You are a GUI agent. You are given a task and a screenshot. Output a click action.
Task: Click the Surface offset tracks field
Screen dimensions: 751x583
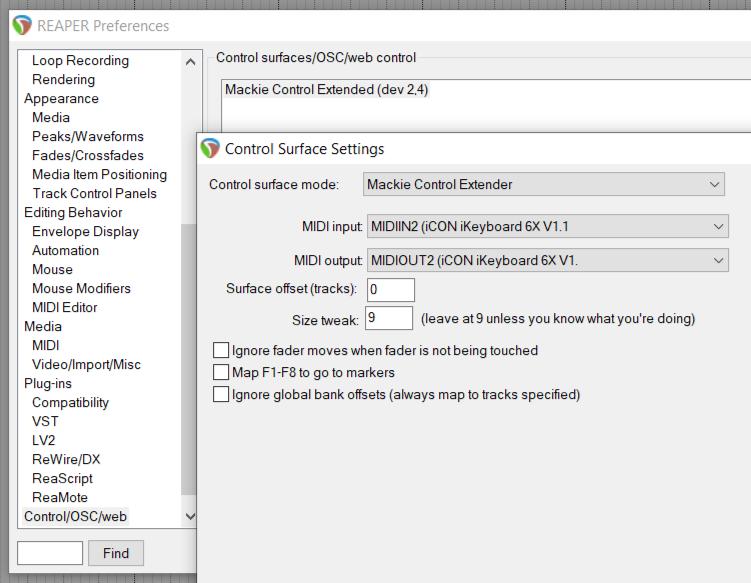coord(389,291)
